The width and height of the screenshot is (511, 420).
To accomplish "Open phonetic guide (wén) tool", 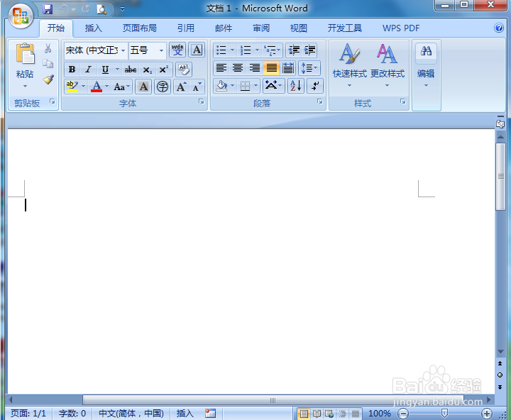I will (x=177, y=50).
